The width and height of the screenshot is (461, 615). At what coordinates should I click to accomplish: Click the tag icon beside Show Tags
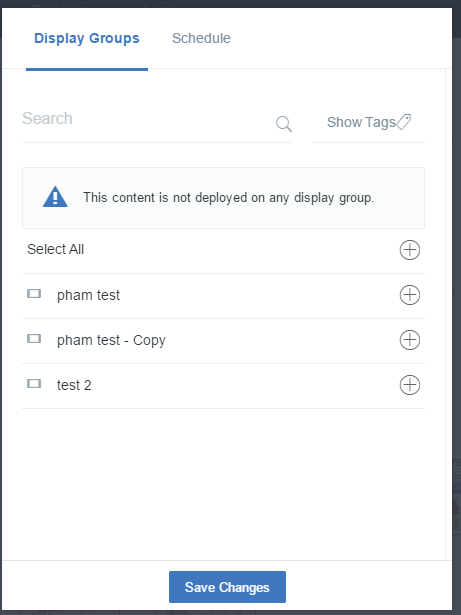pyautogui.click(x=403, y=122)
